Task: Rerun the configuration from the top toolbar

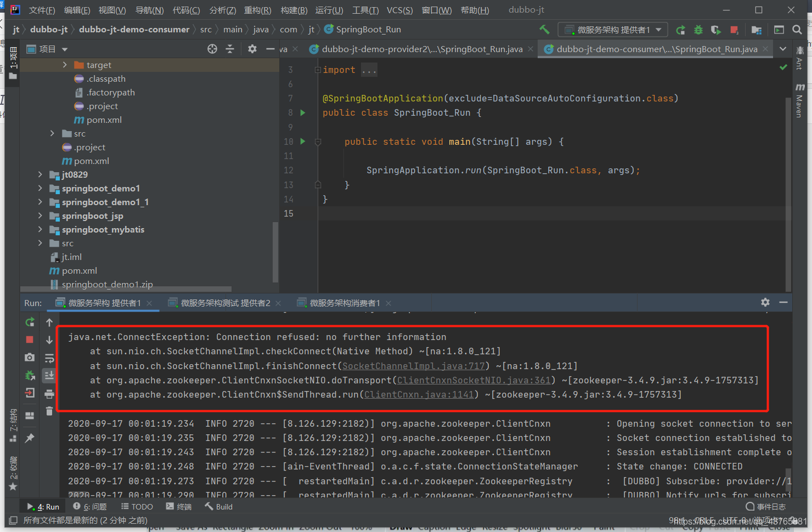Action: pos(680,30)
